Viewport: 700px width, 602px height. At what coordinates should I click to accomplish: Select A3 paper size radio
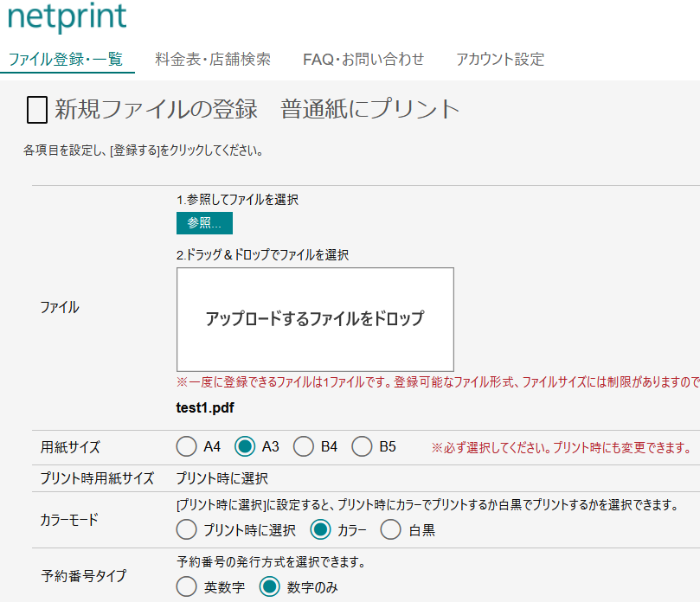pyautogui.click(x=245, y=447)
